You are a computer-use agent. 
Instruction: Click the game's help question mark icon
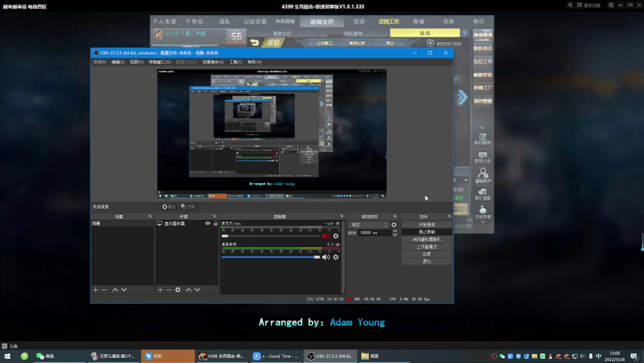pos(465,33)
